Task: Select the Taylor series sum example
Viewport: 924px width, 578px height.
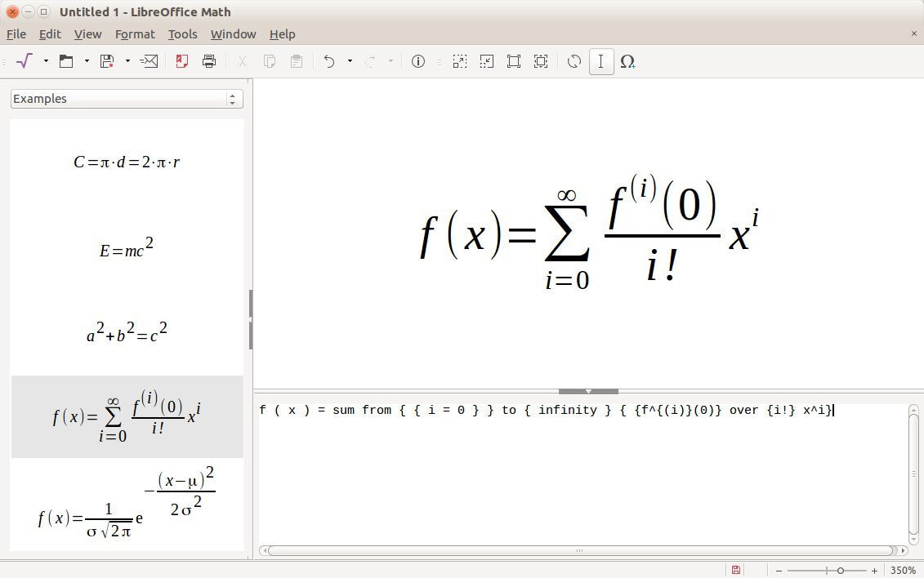Action: point(127,416)
